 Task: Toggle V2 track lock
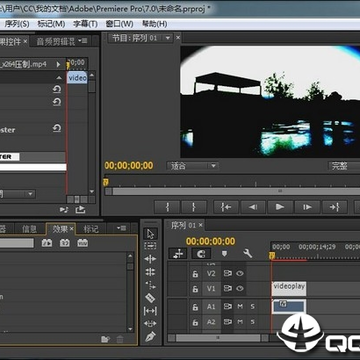click(x=195, y=274)
